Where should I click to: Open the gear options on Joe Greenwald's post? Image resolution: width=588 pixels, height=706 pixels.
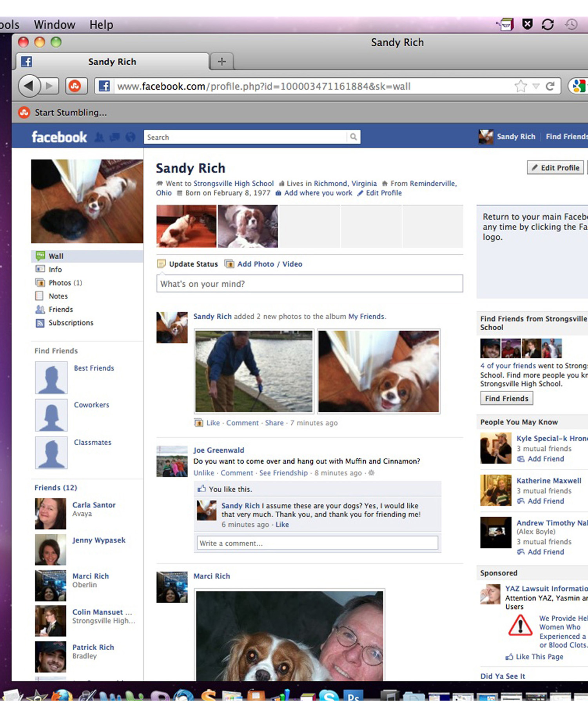tap(371, 473)
